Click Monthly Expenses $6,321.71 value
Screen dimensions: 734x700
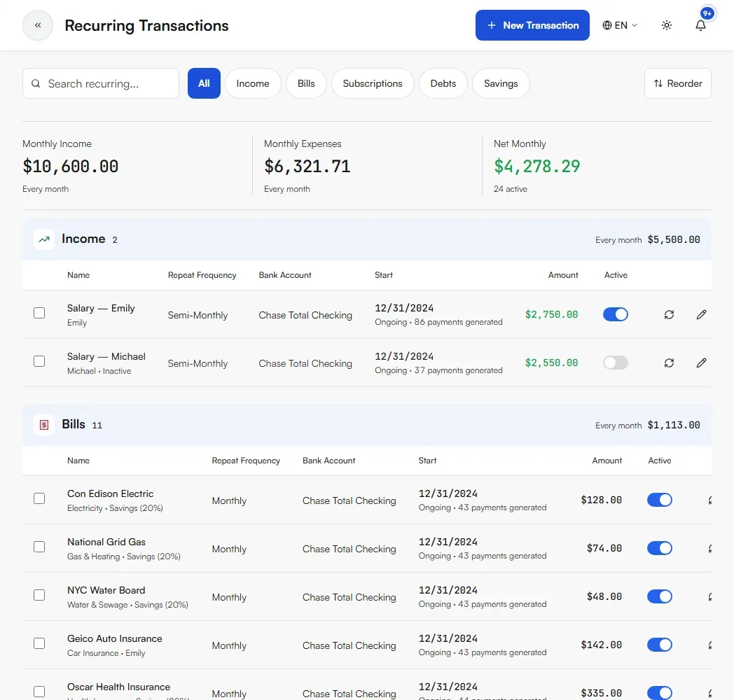tap(307, 166)
